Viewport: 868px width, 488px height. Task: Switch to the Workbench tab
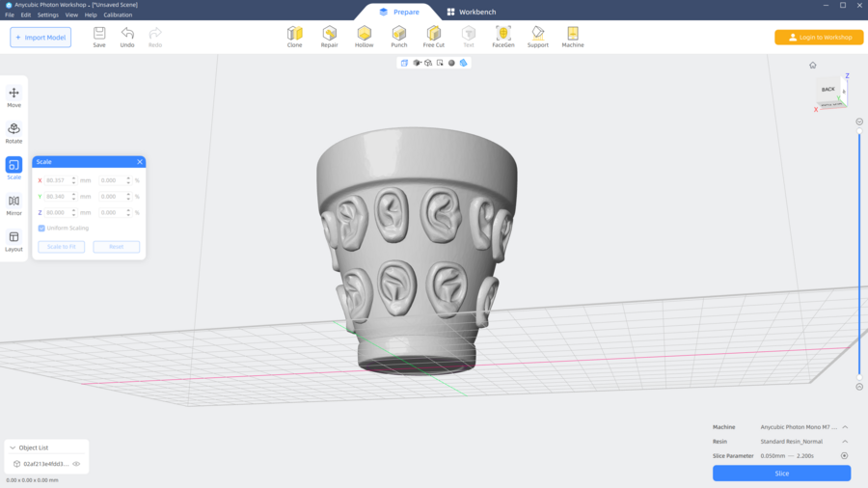coord(472,12)
